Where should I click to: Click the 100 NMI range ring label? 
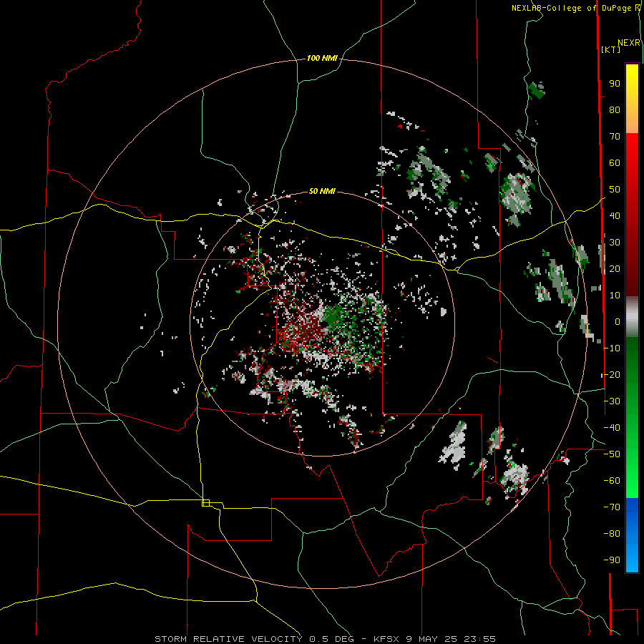[322, 59]
